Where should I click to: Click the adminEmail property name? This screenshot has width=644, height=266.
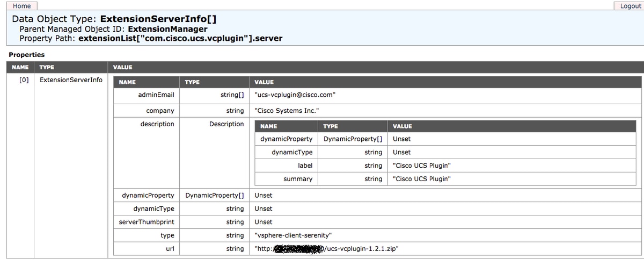point(156,95)
